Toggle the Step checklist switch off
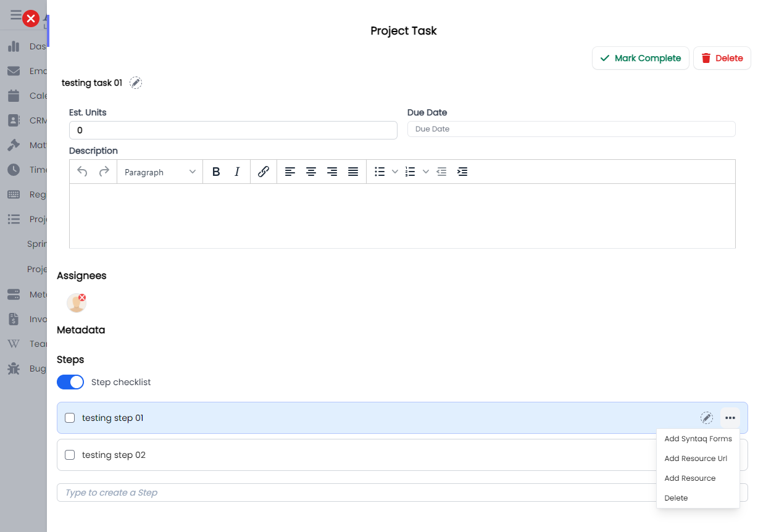 coord(70,382)
